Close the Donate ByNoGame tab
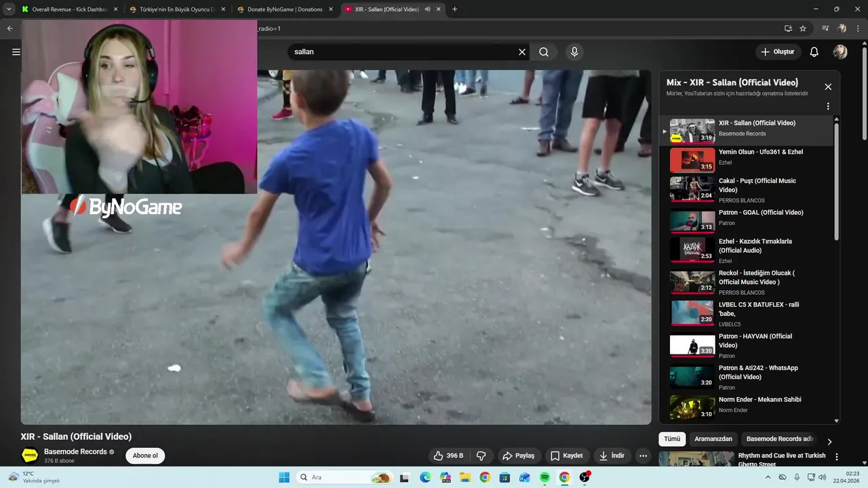The image size is (868, 488). [x=331, y=9]
